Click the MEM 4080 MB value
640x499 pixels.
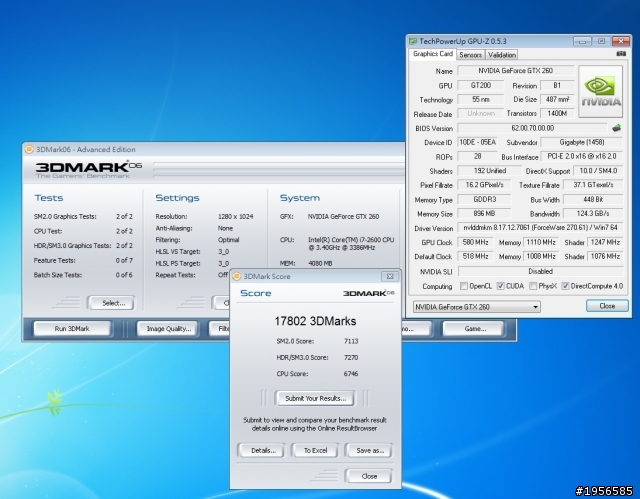(320, 264)
